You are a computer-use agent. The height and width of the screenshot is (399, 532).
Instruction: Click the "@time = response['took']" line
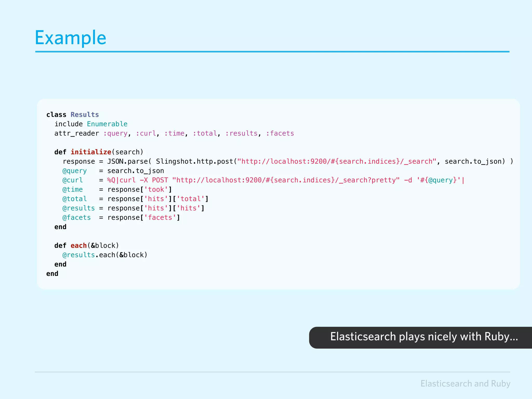(x=117, y=189)
